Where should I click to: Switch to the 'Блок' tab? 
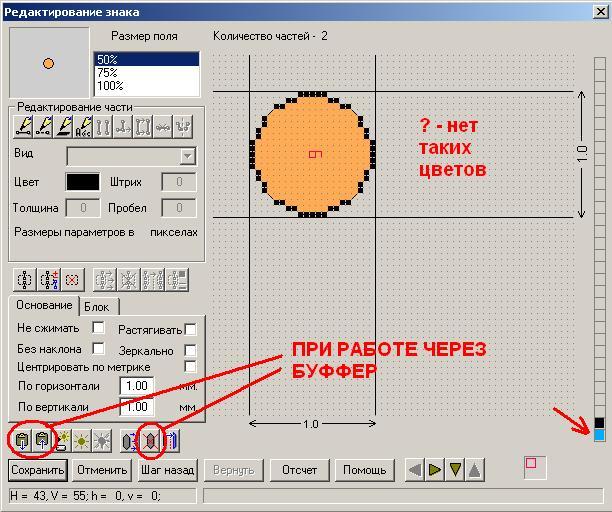click(97, 307)
